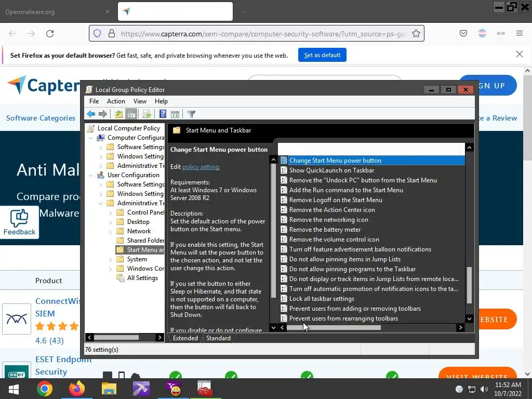
Task: Switch to the Standard tab
Action: 218,338
